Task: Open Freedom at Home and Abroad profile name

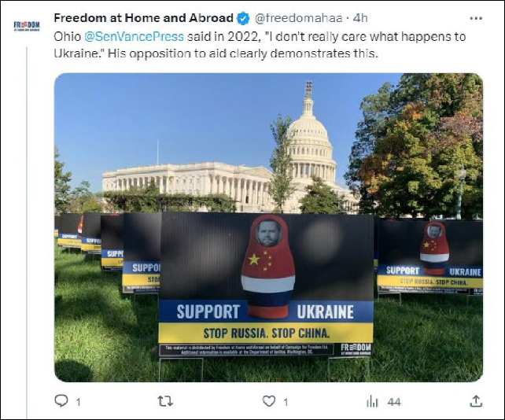Action: pyautogui.click(x=143, y=18)
